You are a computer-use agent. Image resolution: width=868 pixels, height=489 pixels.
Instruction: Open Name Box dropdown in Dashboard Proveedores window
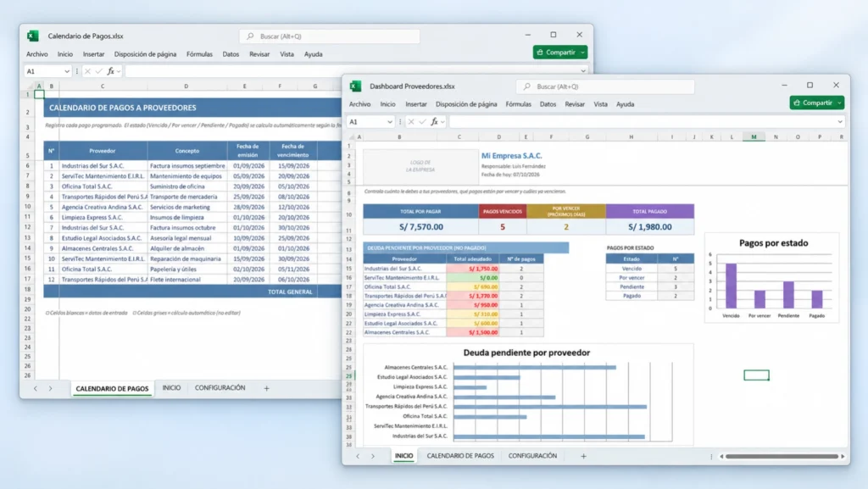390,122
